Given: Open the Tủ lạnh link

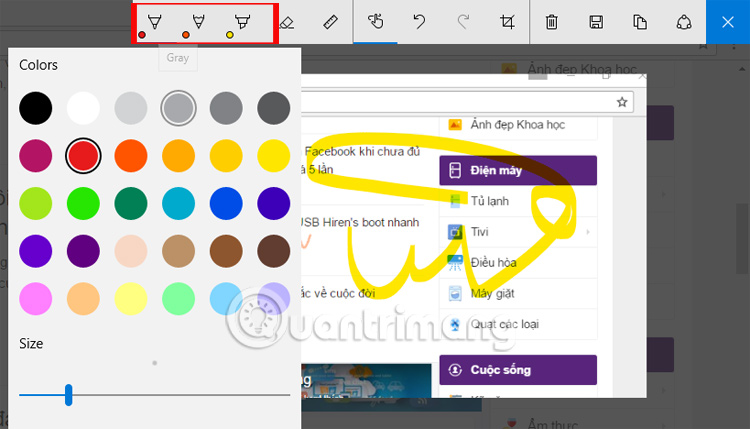Looking at the screenshot, I should [489, 201].
